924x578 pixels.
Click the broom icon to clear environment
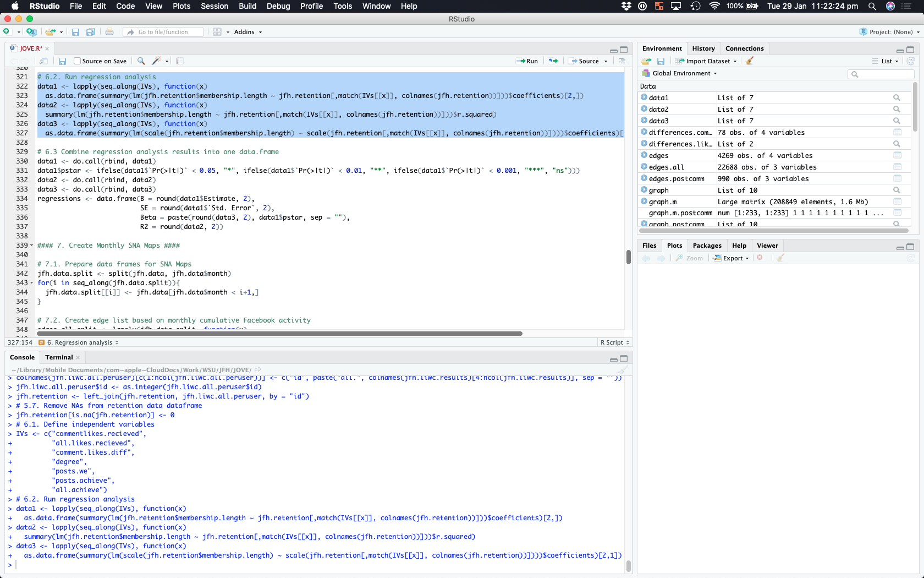pyautogui.click(x=750, y=61)
